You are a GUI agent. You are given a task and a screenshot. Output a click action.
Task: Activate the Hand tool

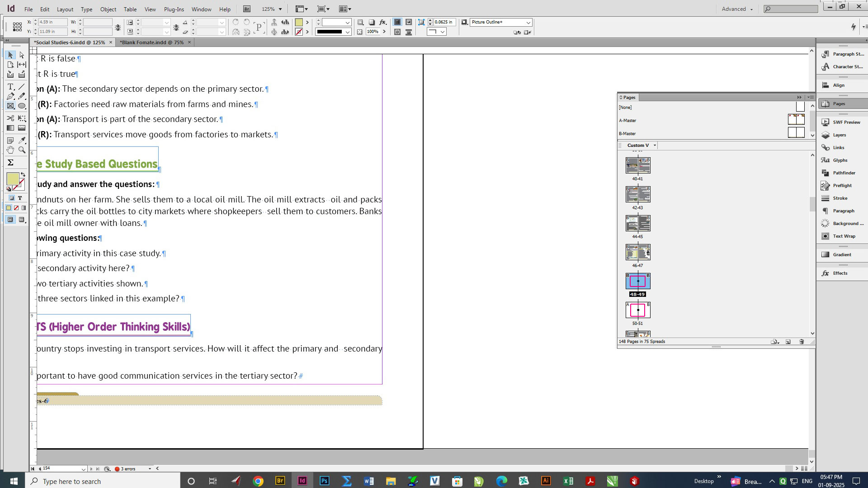click(x=10, y=150)
